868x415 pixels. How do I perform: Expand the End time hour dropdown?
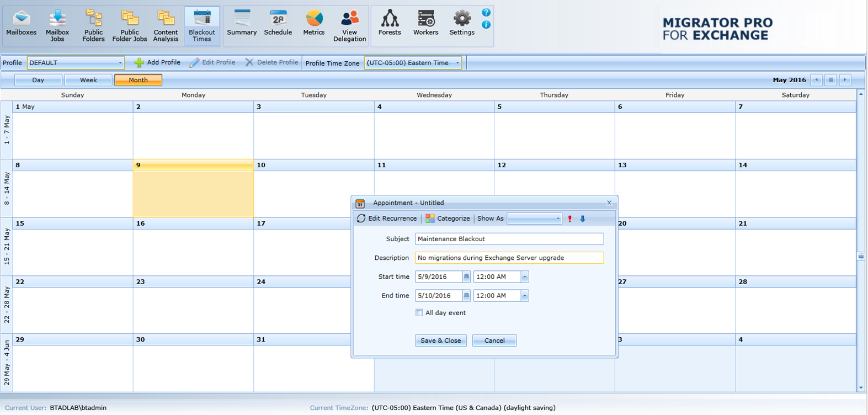point(525,296)
